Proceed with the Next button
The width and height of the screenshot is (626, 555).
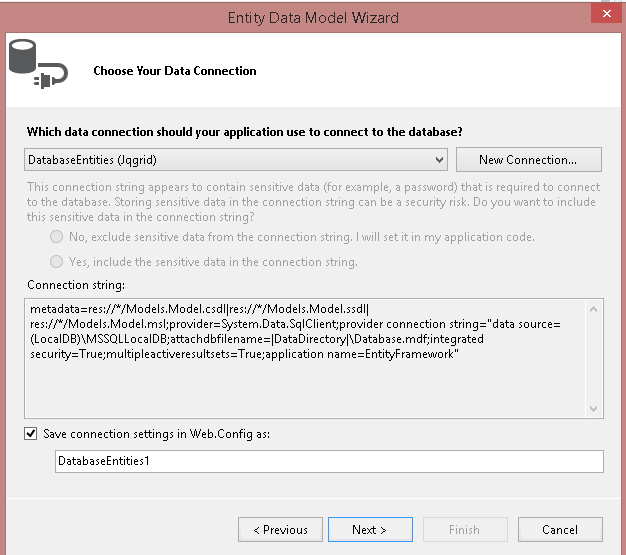369,530
